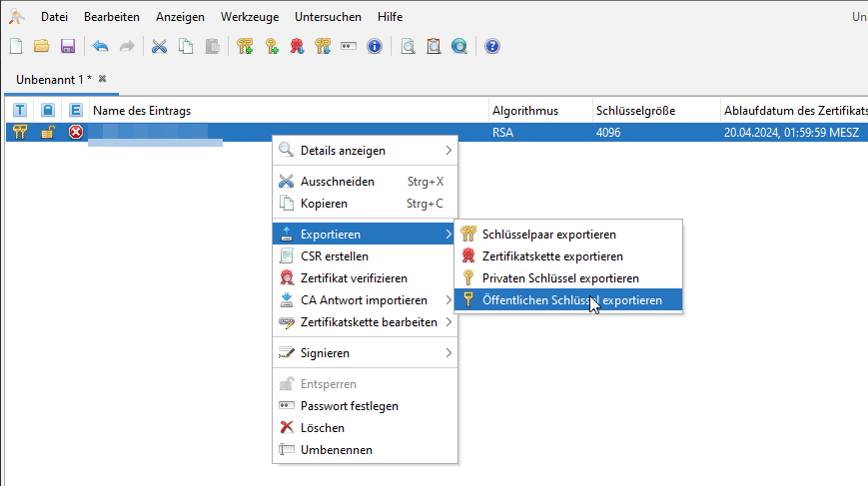Choose Privaten Schlüssel exportieren
The image size is (868, 486).
(559, 278)
